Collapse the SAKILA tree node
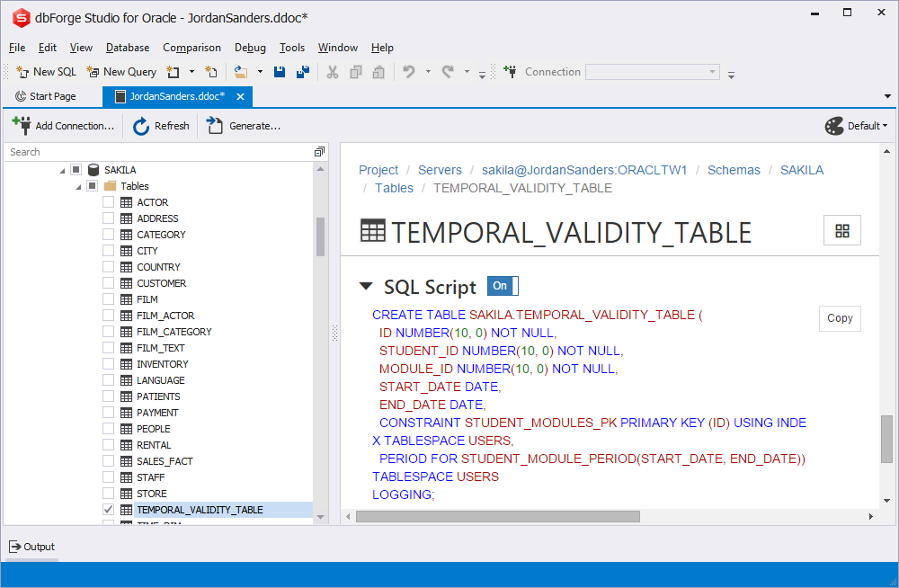 tap(63, 171)
